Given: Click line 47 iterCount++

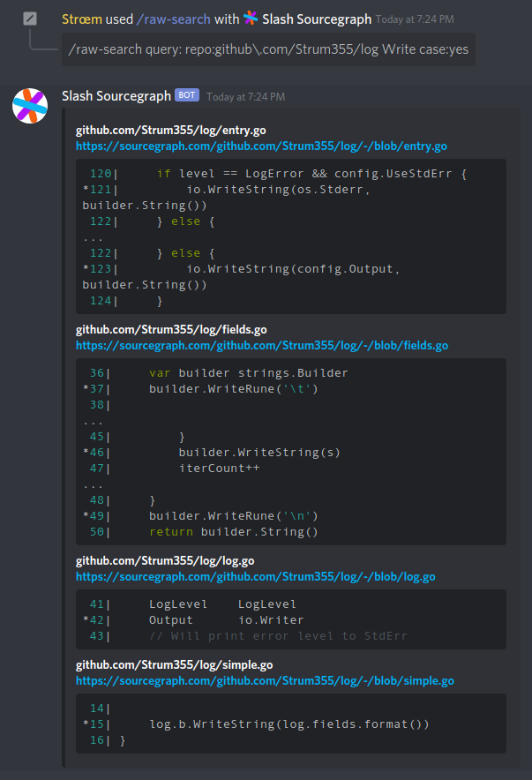Looking at the screenshot, I should coord(175,469).
